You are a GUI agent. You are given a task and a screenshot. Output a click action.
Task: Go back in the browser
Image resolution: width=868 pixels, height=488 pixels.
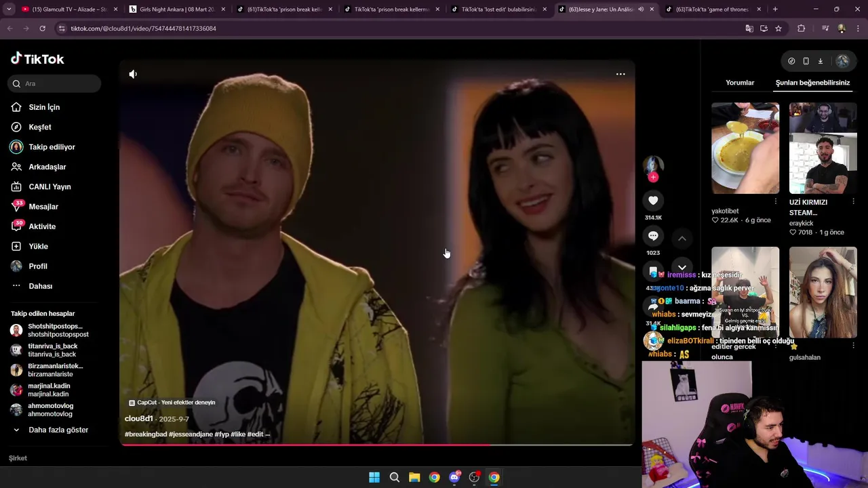click(10, 28)
